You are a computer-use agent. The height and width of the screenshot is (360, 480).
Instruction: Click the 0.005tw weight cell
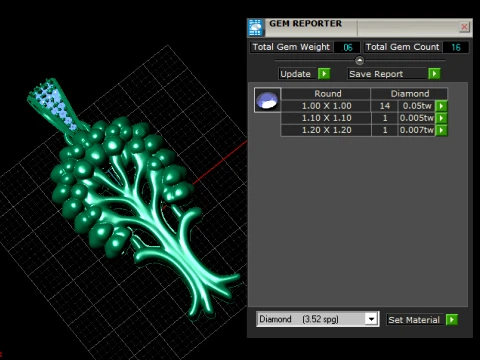[417, 118]
